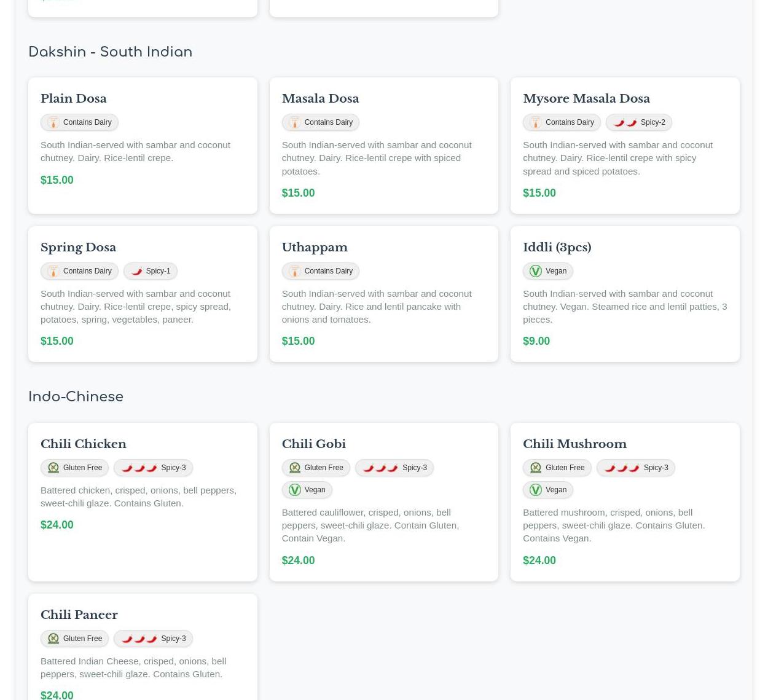Click the Contains Dairy tag on Uthappam
768x700 pixels.
click(320, 271)
